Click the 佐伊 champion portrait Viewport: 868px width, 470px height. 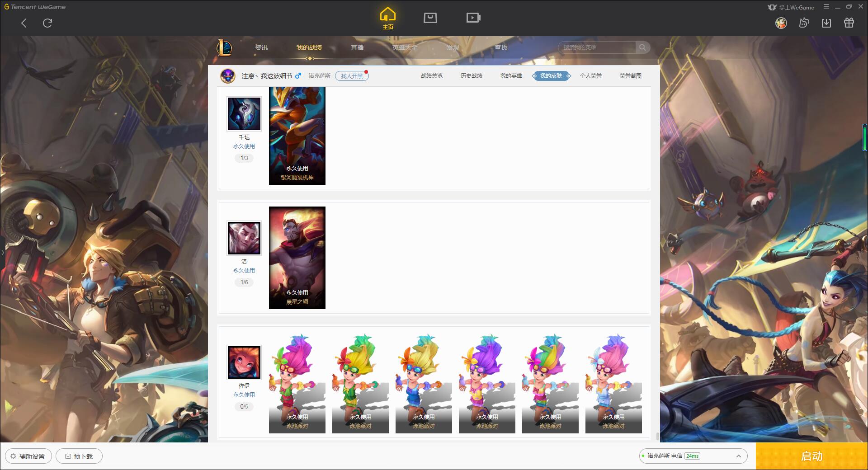click(x=244, y=362)
